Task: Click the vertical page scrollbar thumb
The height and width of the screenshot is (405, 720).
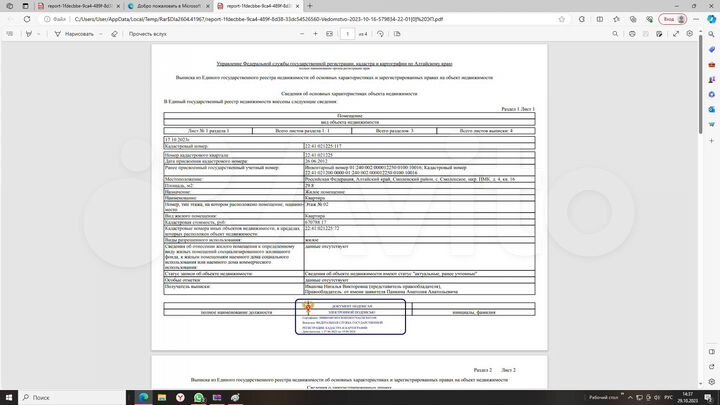Action: tap(700, 84)
